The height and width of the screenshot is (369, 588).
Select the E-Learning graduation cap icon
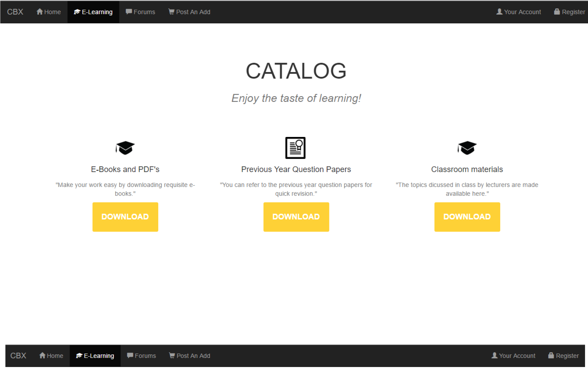tap(76, 12)
